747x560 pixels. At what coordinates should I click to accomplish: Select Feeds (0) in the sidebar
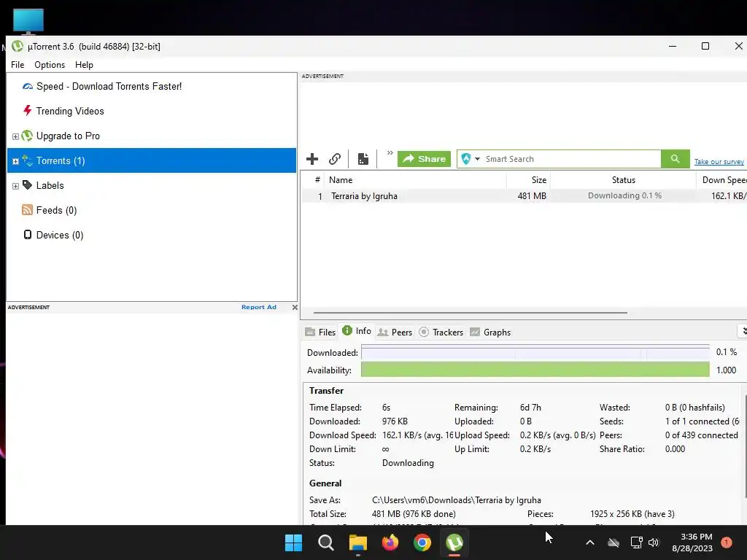click(56, 210)
